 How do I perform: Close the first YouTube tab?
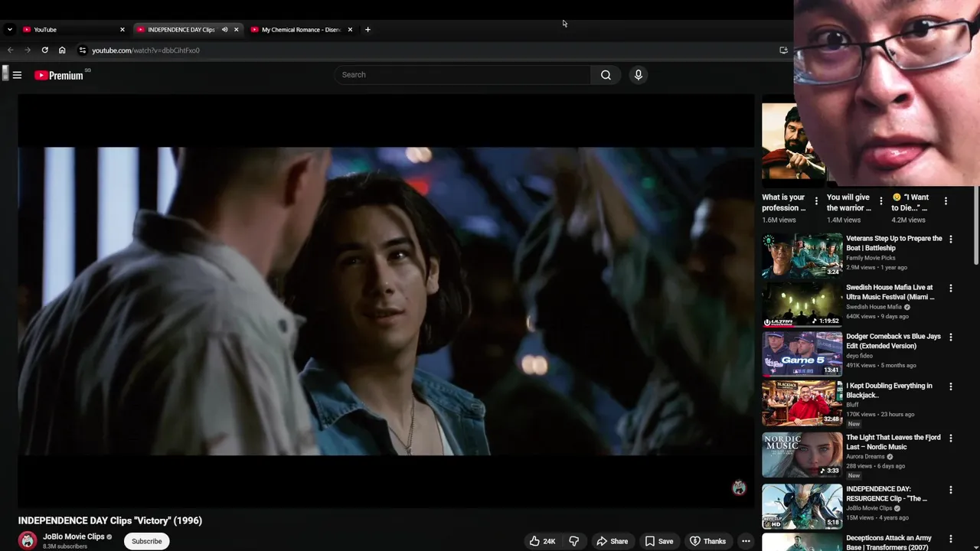[x=122, y=30]
